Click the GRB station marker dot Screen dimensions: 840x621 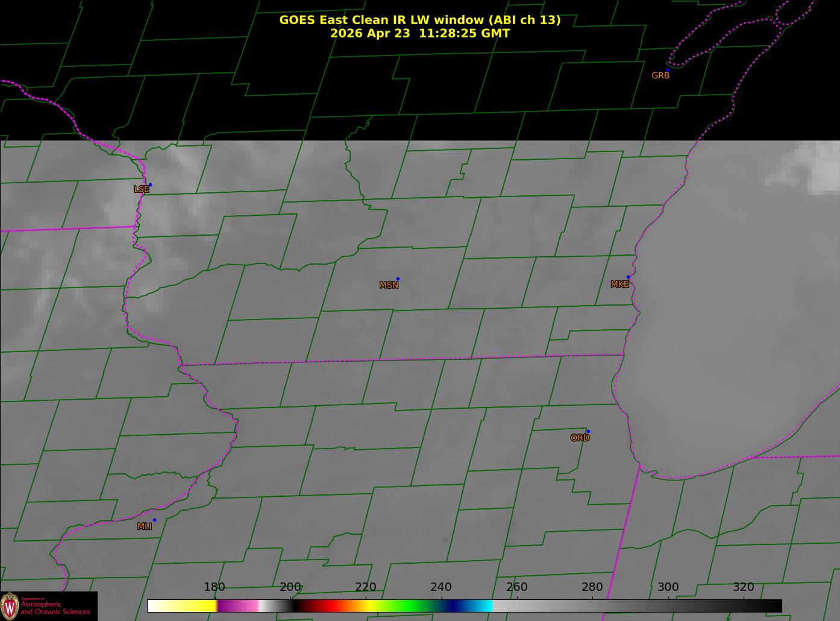[x=668, y=70]
